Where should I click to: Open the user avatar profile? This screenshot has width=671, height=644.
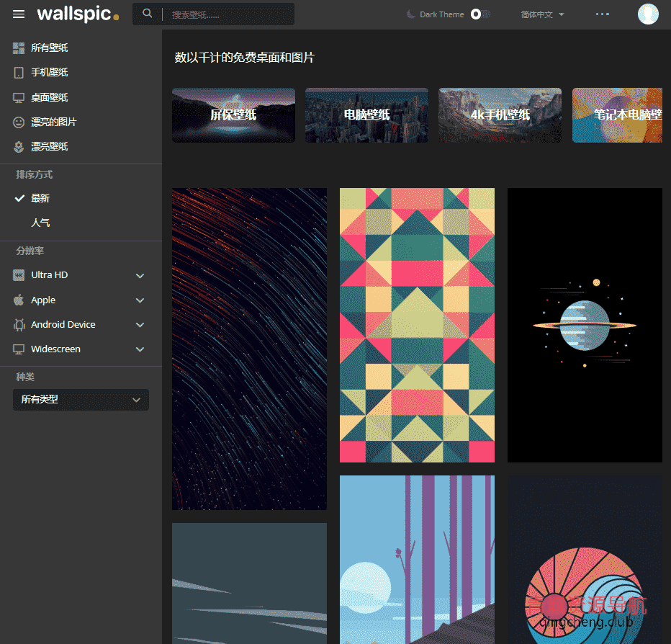tap(648, 14)
